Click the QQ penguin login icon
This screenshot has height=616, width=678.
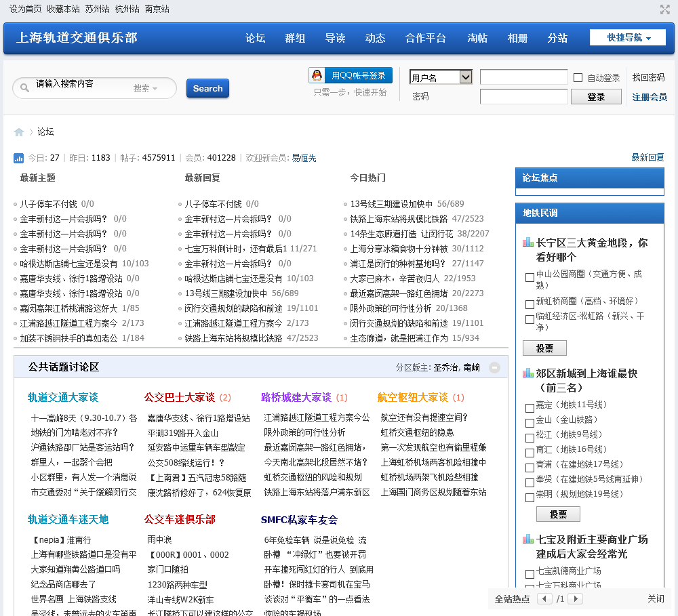click(x=317, y=75)
